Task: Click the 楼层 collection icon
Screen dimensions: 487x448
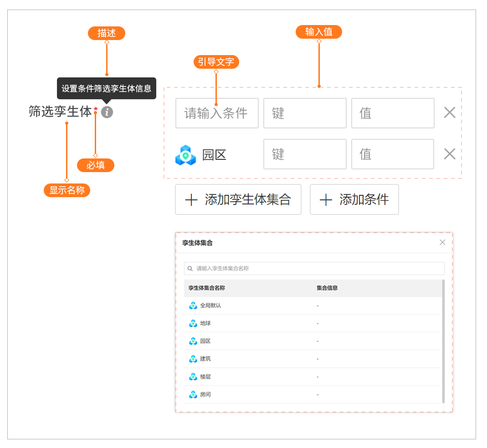Action: (x=193, y=377)
